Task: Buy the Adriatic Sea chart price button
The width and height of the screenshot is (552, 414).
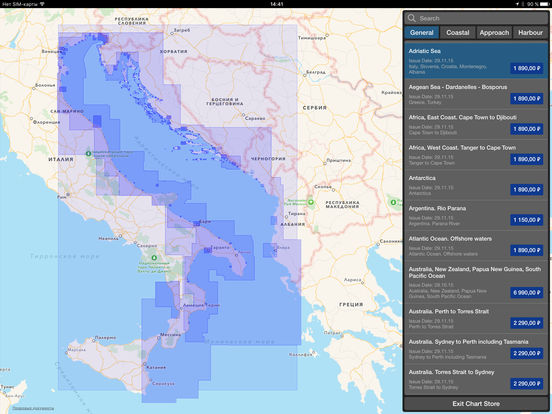Action: coord(527,68)
